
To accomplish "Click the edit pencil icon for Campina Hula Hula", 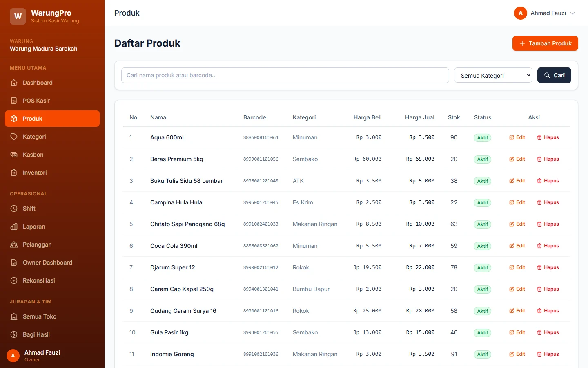I will (x=512, y=202).
